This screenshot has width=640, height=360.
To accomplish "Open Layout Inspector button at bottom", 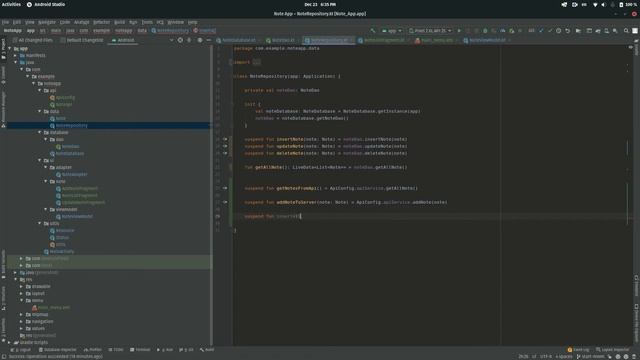I will (x=612, y=350).
